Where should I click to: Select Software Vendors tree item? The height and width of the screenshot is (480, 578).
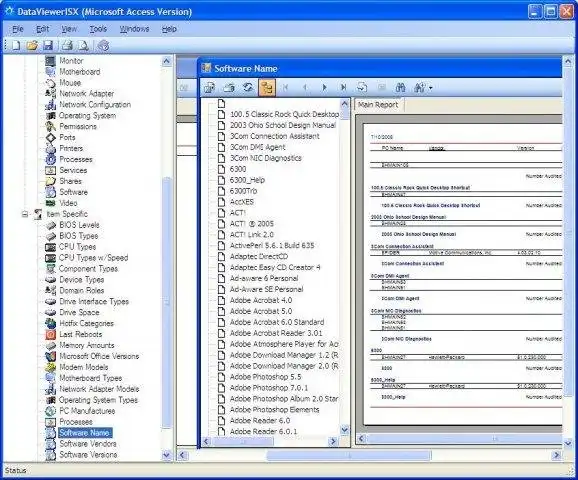point(88,444)
